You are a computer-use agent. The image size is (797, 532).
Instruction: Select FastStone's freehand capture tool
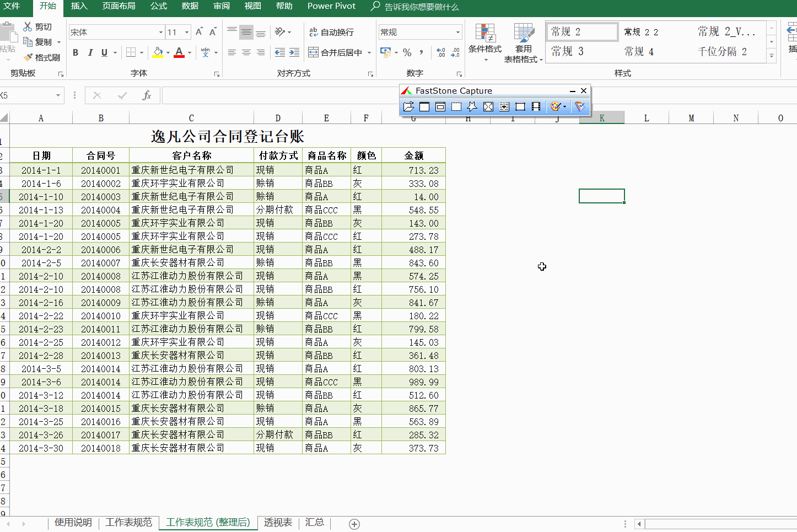coord(472,106)
